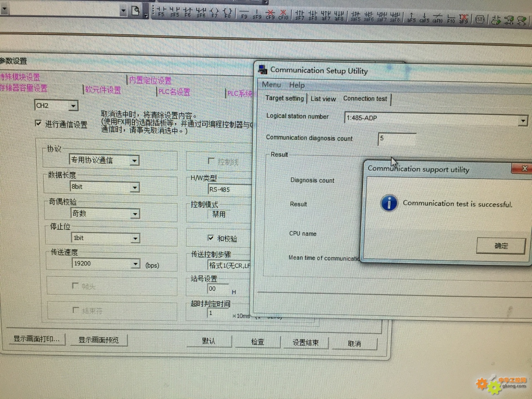Click the caF5 falling-edge result icon
The height and width of the screenshot is (399, 532).
pos(424,18)
